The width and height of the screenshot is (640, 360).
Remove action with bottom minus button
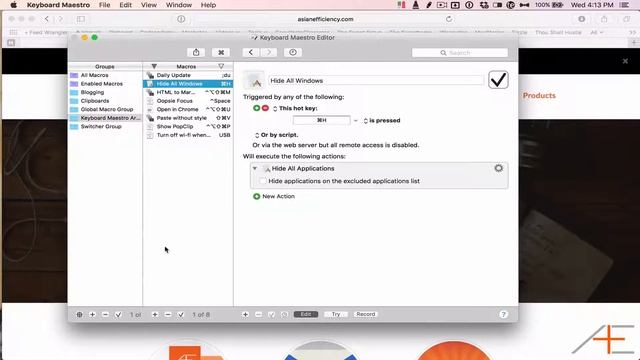point(258,314)
